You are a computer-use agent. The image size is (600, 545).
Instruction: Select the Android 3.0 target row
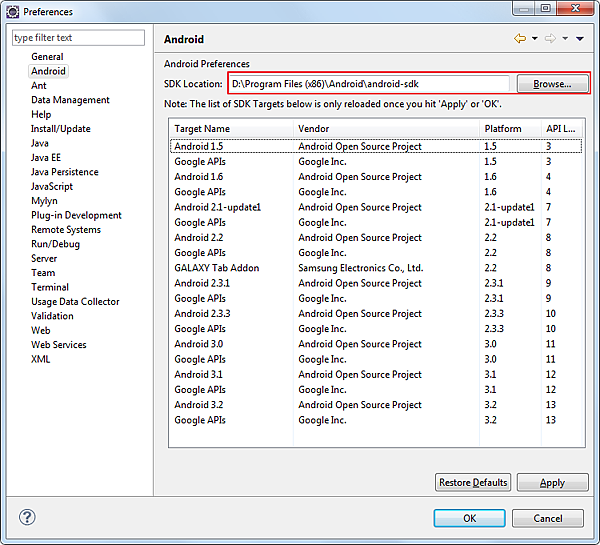click(x=376, y=344)
